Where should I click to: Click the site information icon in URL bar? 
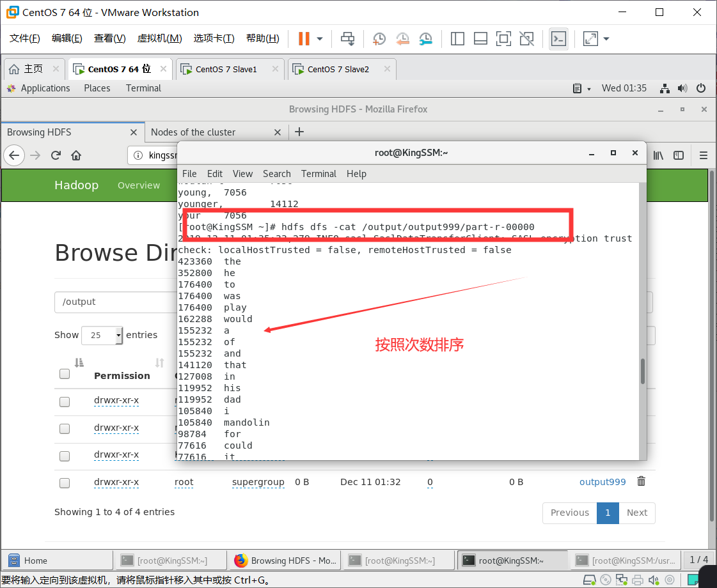pos(138,155)
